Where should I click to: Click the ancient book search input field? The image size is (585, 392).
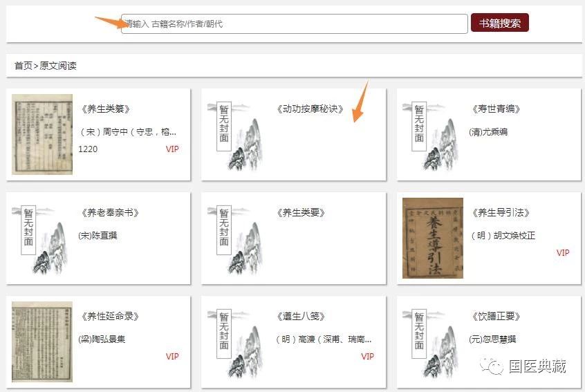coord(294,24)
